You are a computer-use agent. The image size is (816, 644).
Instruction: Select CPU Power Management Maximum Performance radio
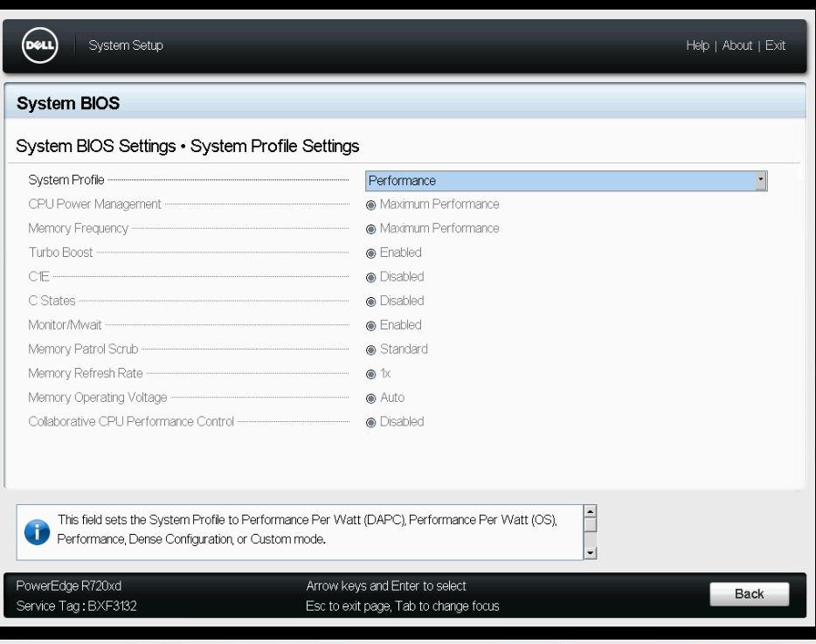coord(370,205)
